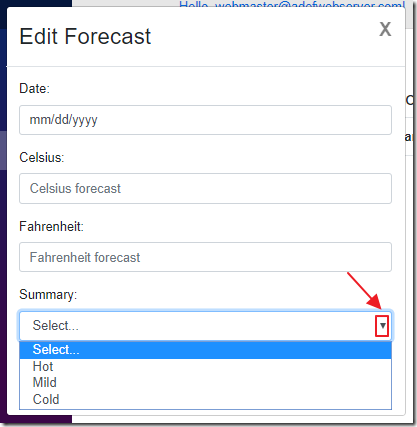
Task: Click the Edit Forecast dialog title
Action: pos(85,36)
